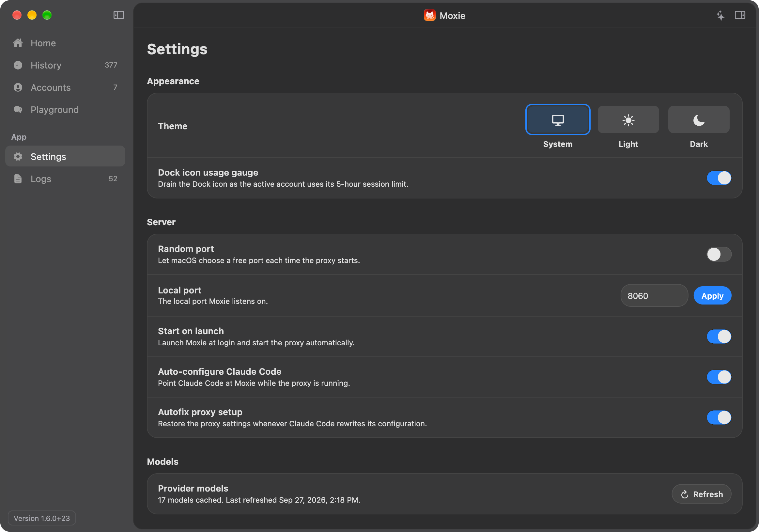Screen dimensions: 759x532
Task: Refresh the provider models
Action: pyautogui.click(x=701, y=494)
